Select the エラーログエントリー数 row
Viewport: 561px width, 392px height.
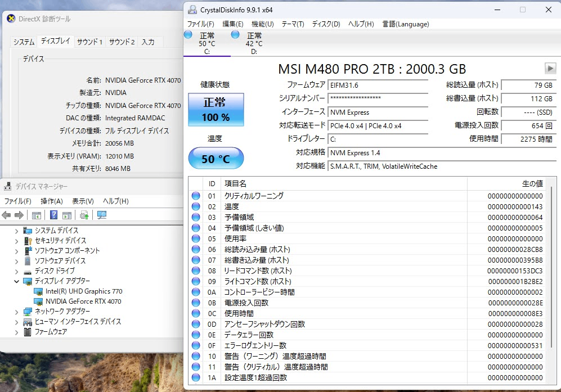click(367, 346)
